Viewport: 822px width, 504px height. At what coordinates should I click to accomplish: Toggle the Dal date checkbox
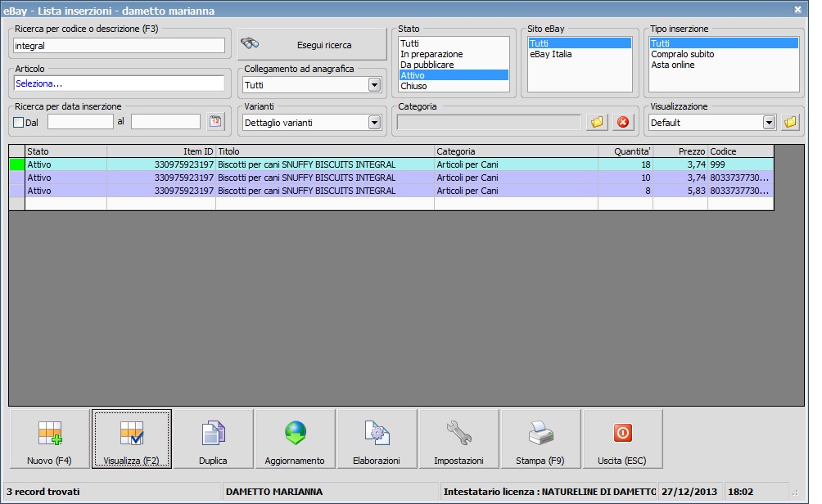[18, 123]
